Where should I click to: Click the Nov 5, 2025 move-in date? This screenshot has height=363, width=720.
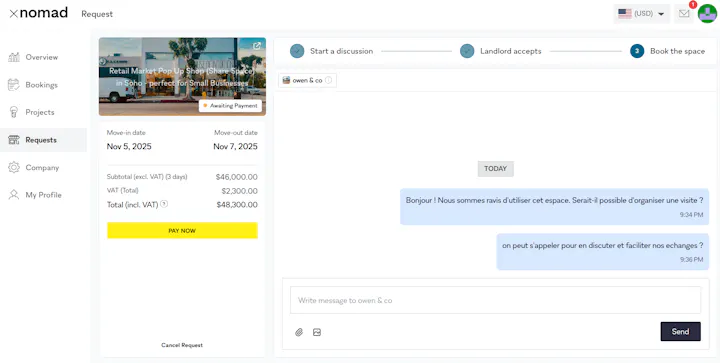tap(129, 147)
